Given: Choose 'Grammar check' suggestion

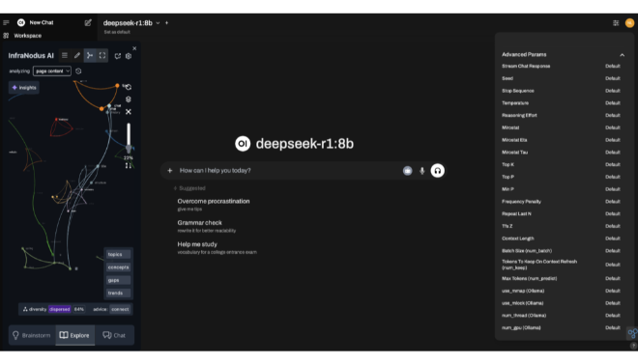Looking at the screenshot, I should (x=207, y=226).
